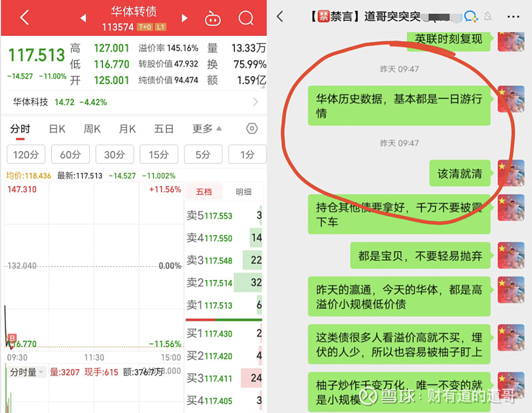Image resolution: width=532 pixels, height=413 pixels.
Task: Choose the 15分 interval button
Action: 159,154
